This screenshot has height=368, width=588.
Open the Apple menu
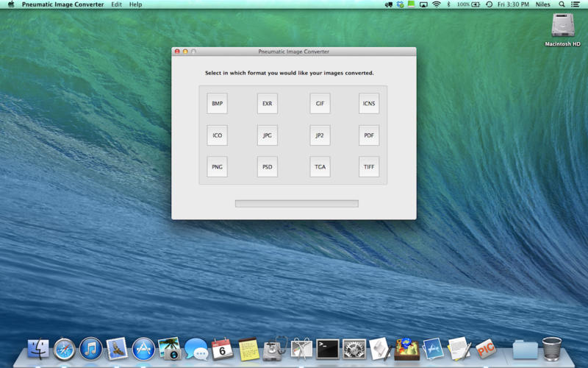point(11,4)
